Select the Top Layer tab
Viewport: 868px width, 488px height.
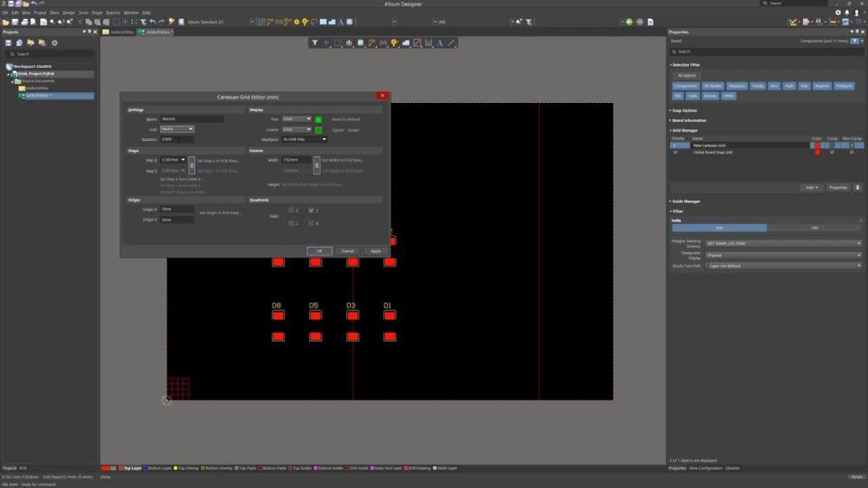click(130, 468)
